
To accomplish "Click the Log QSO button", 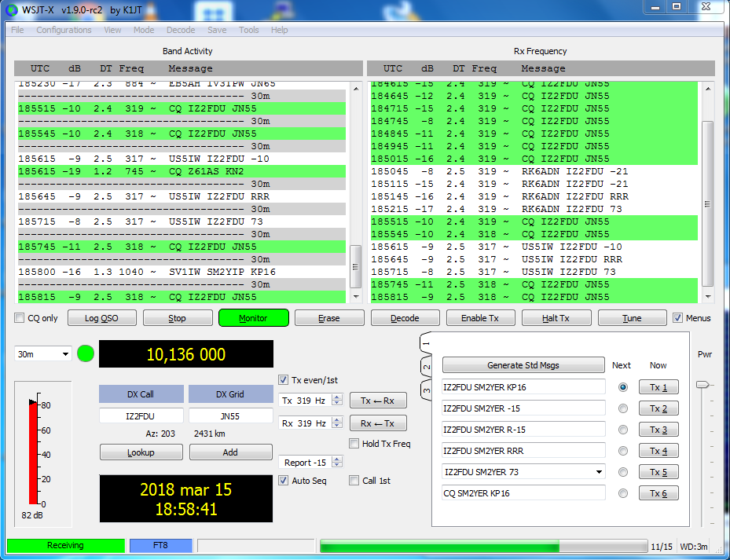I will click(x=102, y=318).
